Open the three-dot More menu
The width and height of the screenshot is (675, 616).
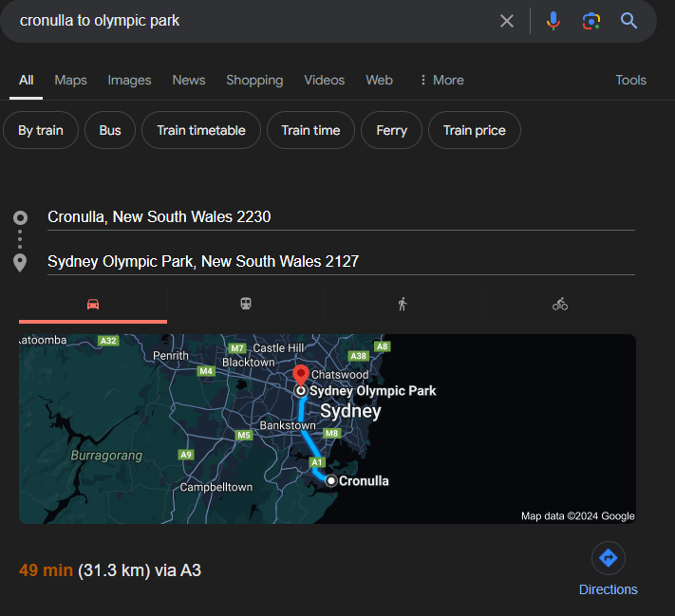click(441, 80)
